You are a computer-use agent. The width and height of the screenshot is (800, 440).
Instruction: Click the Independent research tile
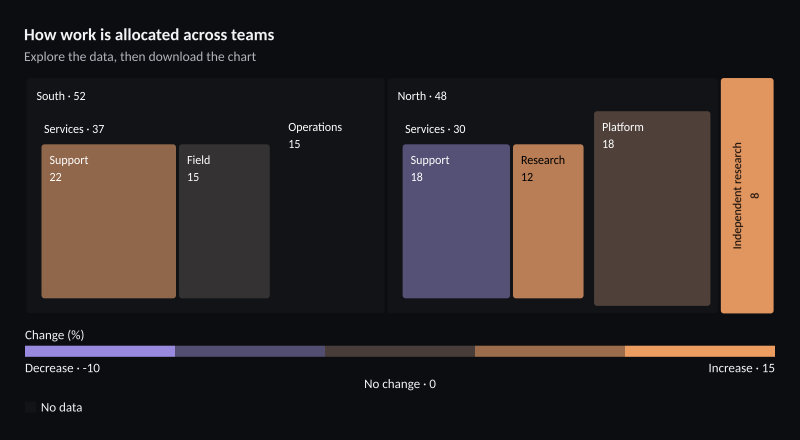tap(747, 195)
